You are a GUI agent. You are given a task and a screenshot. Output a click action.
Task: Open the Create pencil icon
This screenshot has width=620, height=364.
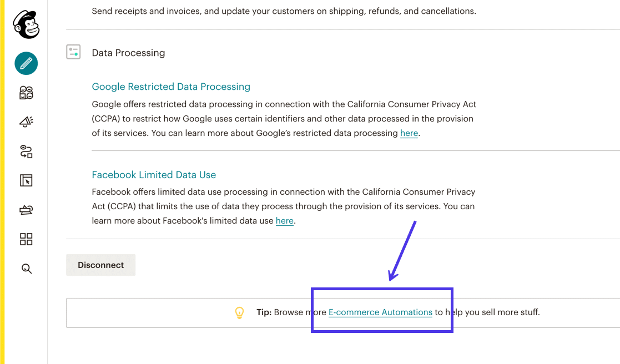point(26,64)
